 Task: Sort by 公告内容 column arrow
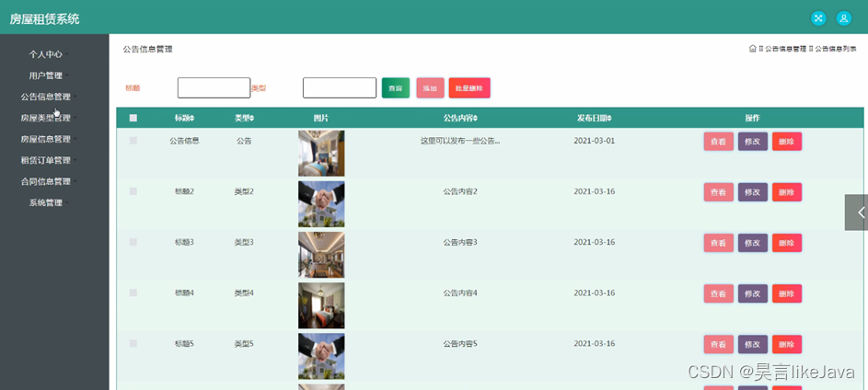pos(476,119)
